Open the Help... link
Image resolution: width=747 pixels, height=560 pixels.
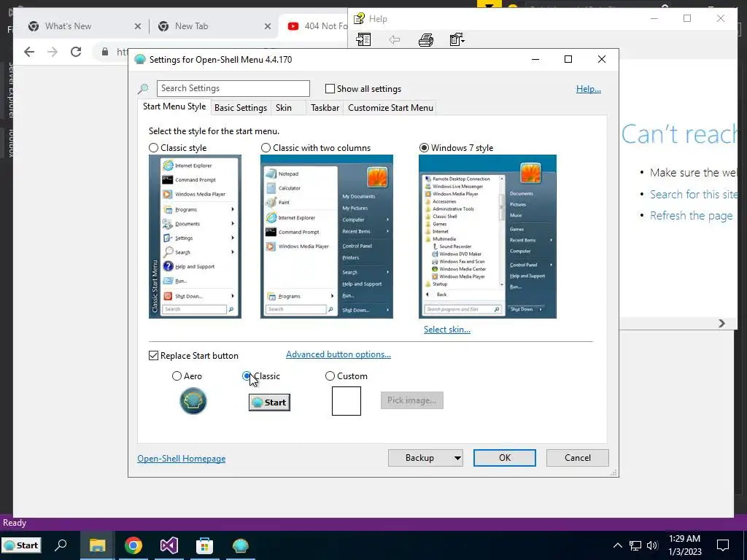tap(589, 89)
